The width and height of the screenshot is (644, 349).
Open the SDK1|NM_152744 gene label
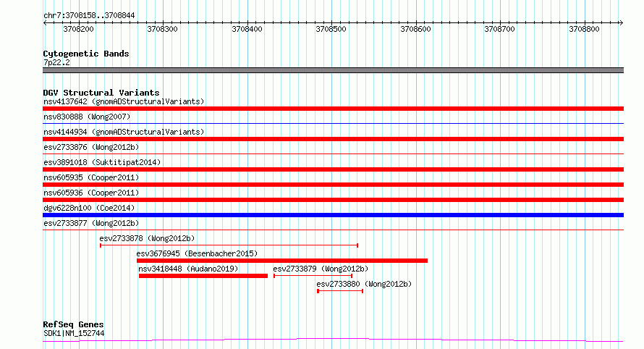[x=74, y=333]
